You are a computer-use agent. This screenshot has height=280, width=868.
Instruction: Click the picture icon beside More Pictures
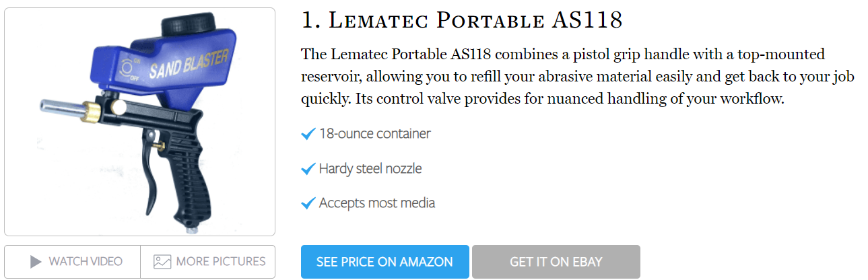[162, 262]
